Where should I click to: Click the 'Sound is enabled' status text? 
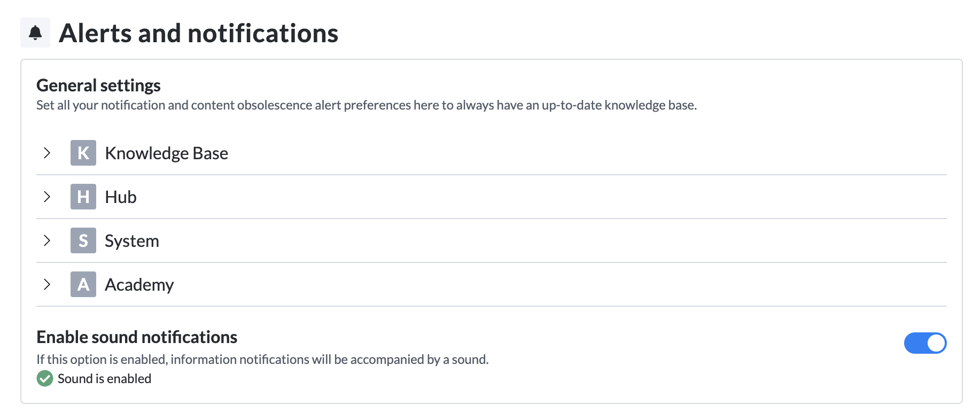104,379
